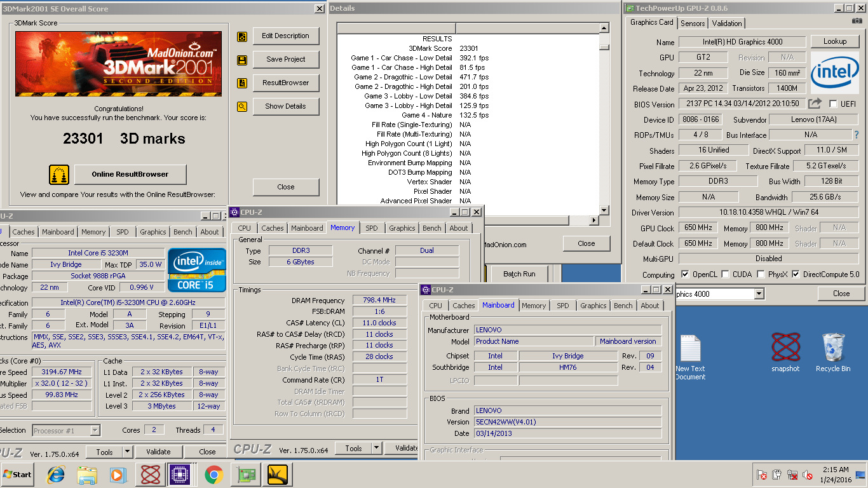Viewport: 868px width, 488px height.
Task: Open the Online ResultBrowser button
Action: click(x=130, y=174)
